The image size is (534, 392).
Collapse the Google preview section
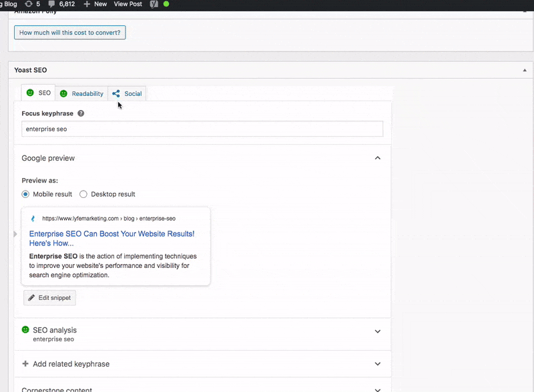377,158
